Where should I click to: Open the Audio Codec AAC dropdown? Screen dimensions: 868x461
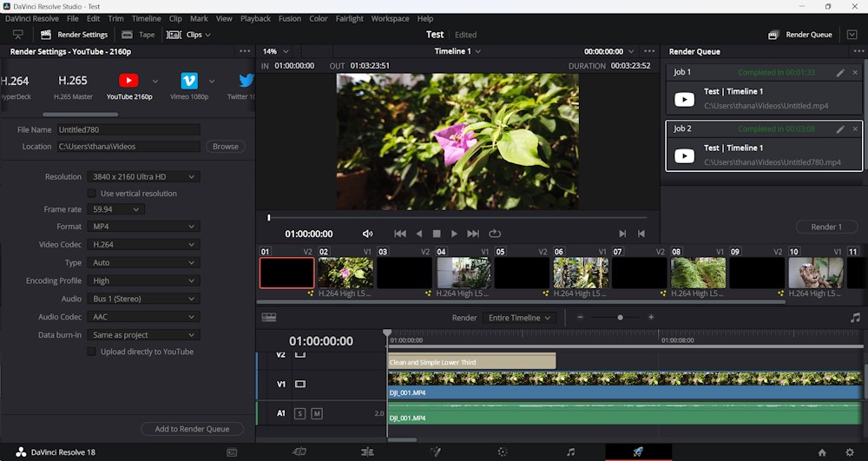pyautogui.click(x=143, y=317)
